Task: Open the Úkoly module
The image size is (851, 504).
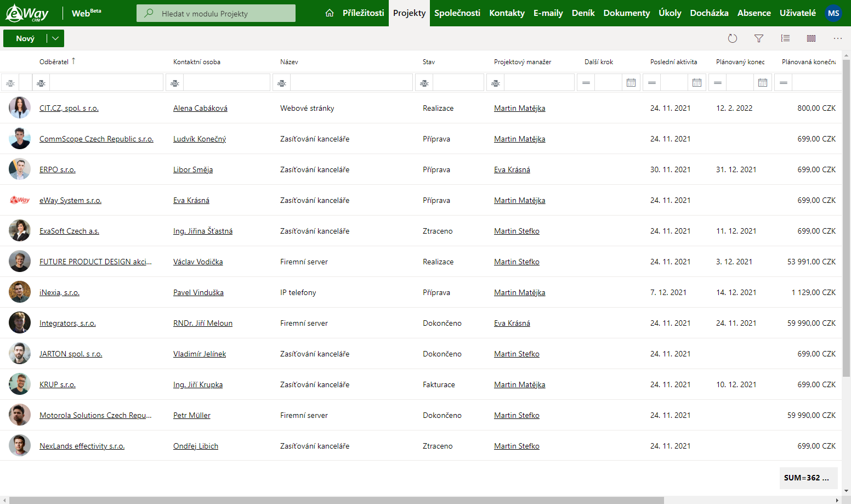Action: click(x=670, y=13)
